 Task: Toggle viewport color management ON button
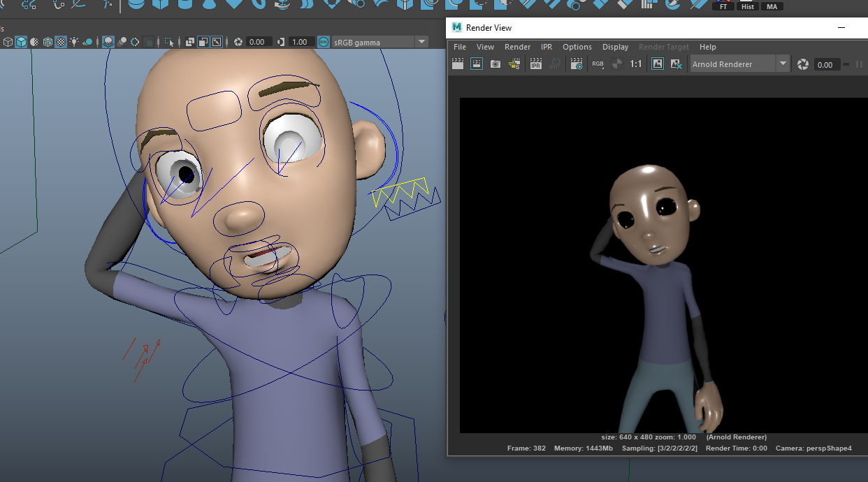point(324,42)
